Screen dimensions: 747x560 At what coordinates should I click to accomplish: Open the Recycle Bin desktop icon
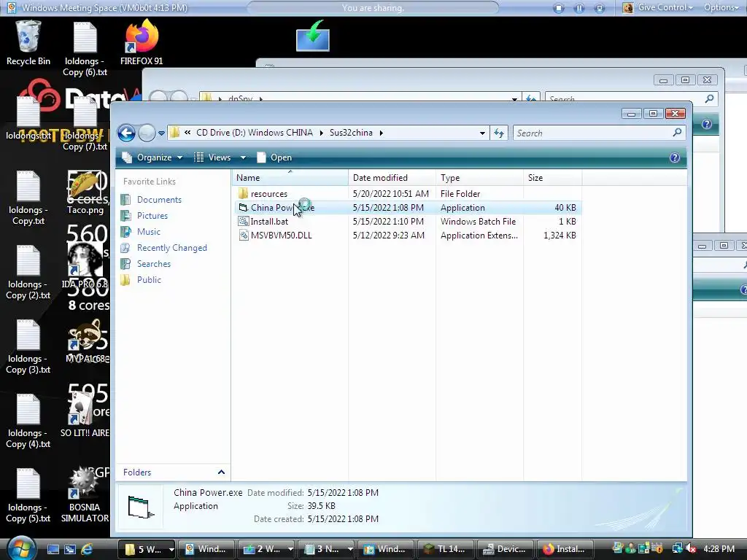pyautogui.click(x=28, y=43)
